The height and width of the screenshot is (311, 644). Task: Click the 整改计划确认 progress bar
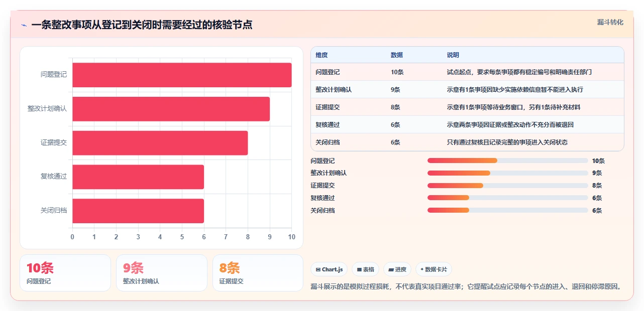507,173
